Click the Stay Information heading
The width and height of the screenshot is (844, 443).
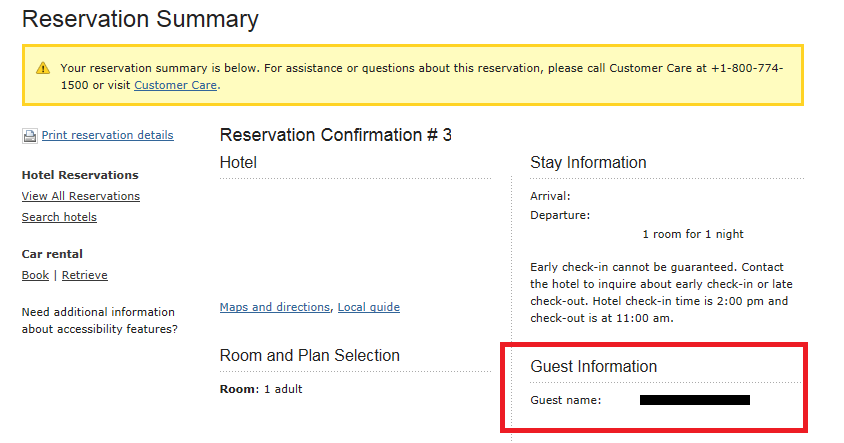click(x=588, y=163)
